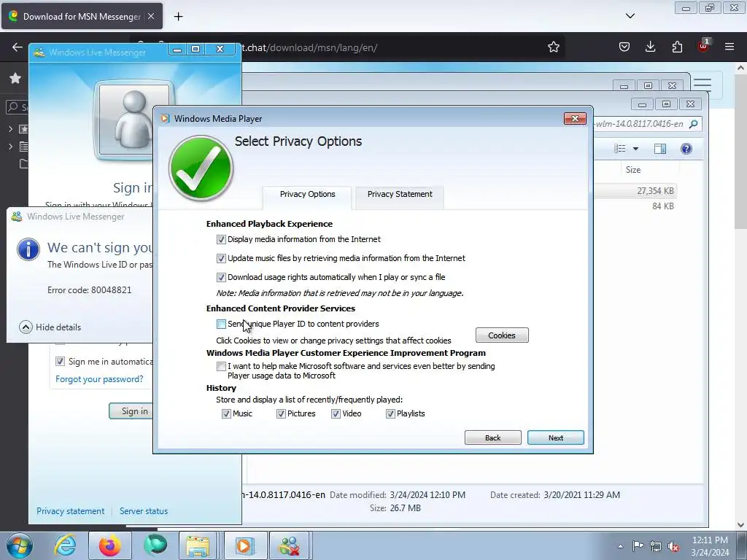
Task: Open the view options dropdown arrow in Explorer
Action: (x=635, y=149)
